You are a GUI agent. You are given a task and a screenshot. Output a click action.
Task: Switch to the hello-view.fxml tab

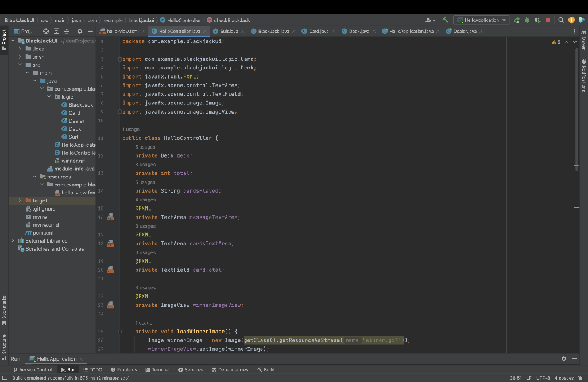point(123,31)
